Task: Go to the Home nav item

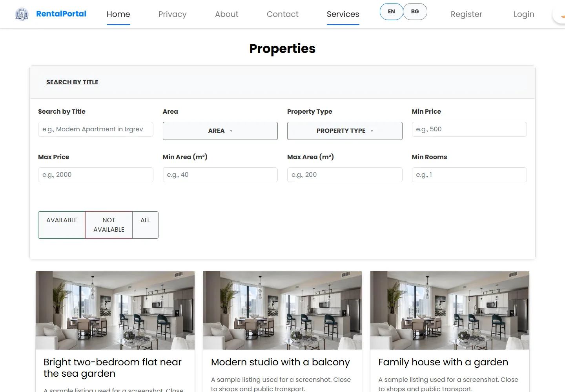Action: 118,14
